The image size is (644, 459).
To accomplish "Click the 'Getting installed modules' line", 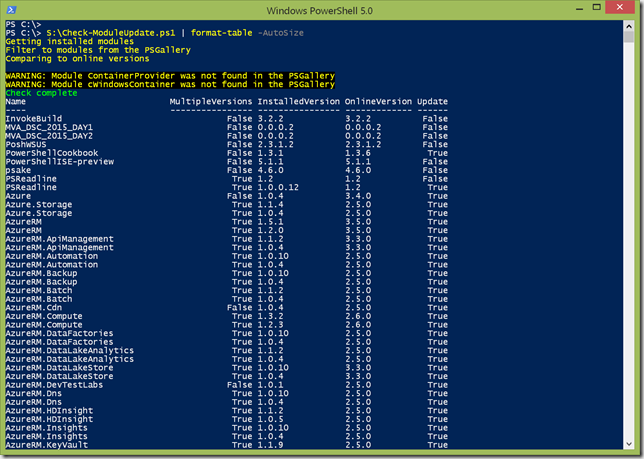I will (69, 41).
